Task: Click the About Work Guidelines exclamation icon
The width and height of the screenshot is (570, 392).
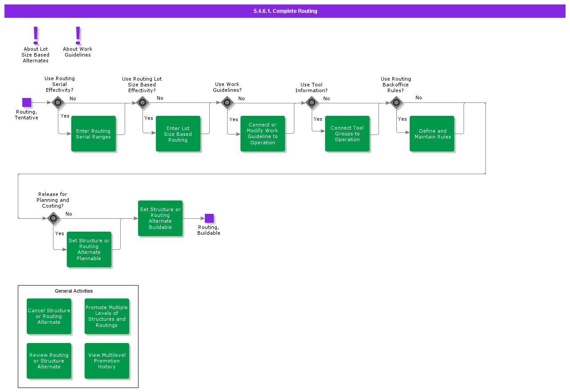Action: [78, 35]
